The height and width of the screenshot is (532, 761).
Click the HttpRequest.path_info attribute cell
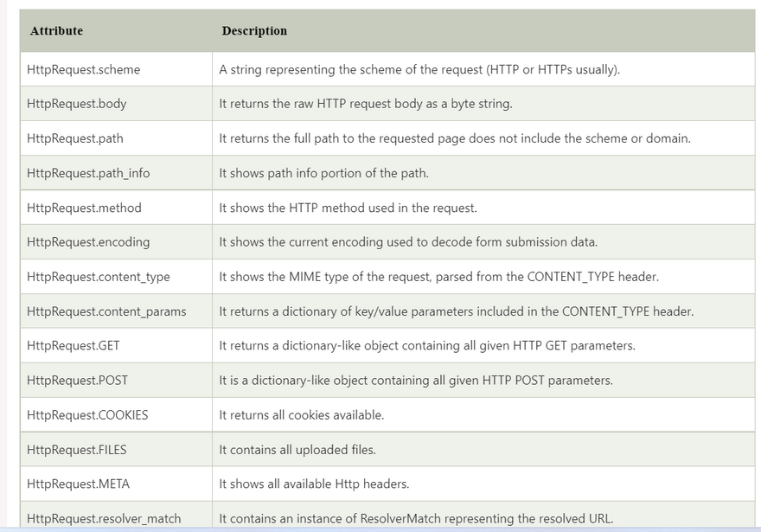(x=88, y=173)
